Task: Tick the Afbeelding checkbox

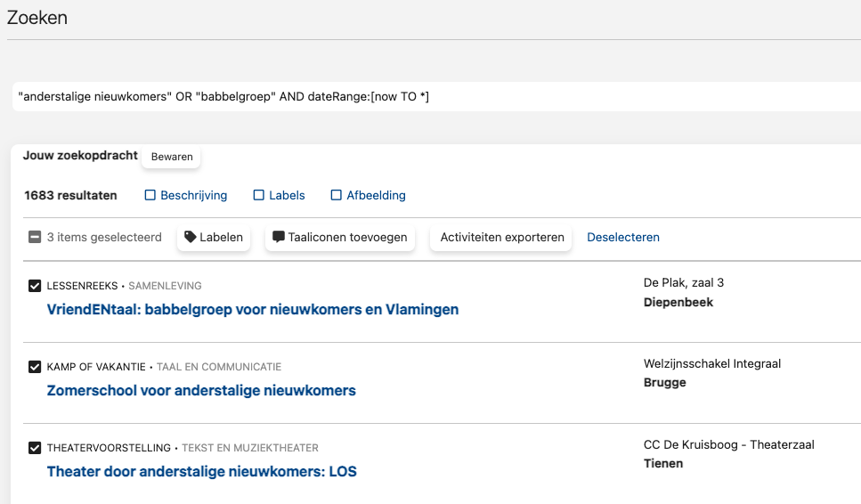Action: point(336,195)
